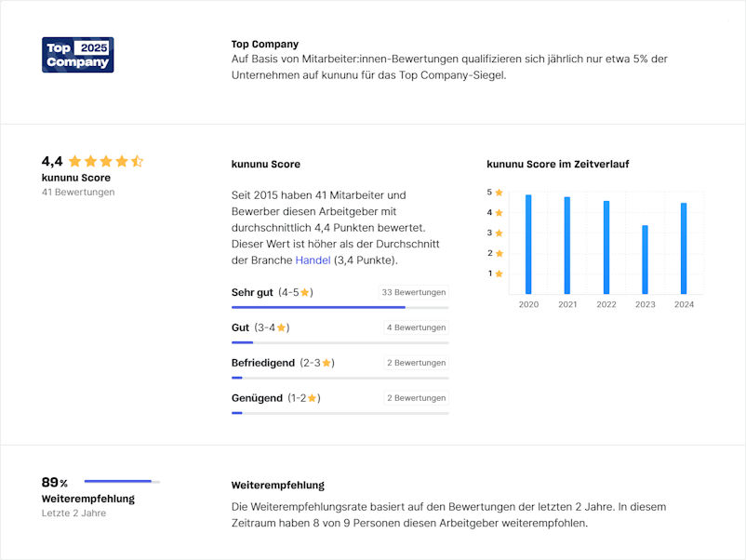Select the 2 Bewertungen label for Befriedigend

(x=416, y=363)
